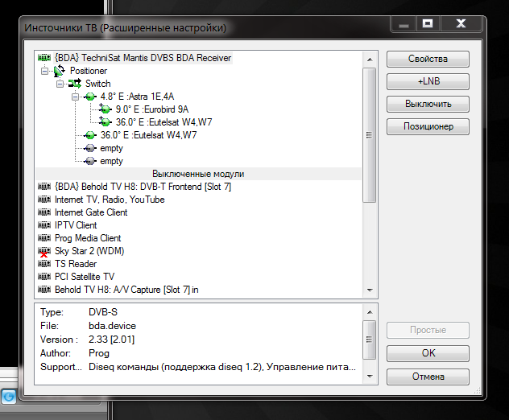Click the TechniSat Mantis receiver device icon
Screen dimensions: 509x420
tap(44, 58)
